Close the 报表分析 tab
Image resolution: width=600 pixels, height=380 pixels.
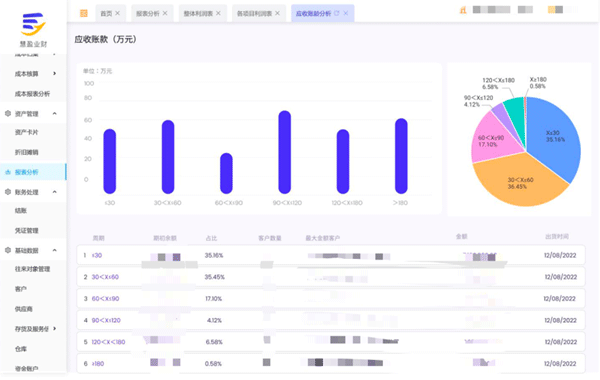165,13
